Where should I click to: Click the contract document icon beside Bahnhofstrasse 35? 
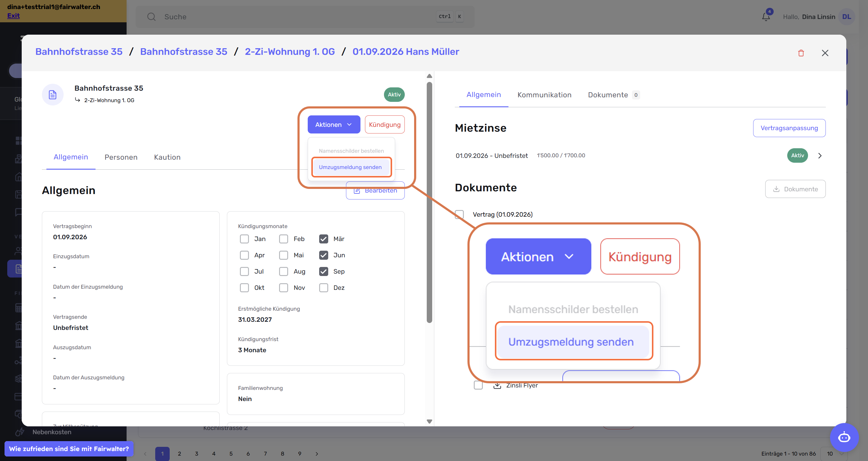click(x=52, y=95)
